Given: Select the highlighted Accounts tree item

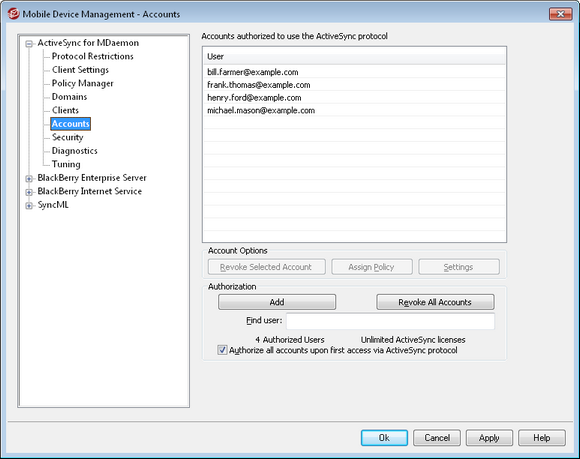Looking at the screenshot, I should [71, 124].
